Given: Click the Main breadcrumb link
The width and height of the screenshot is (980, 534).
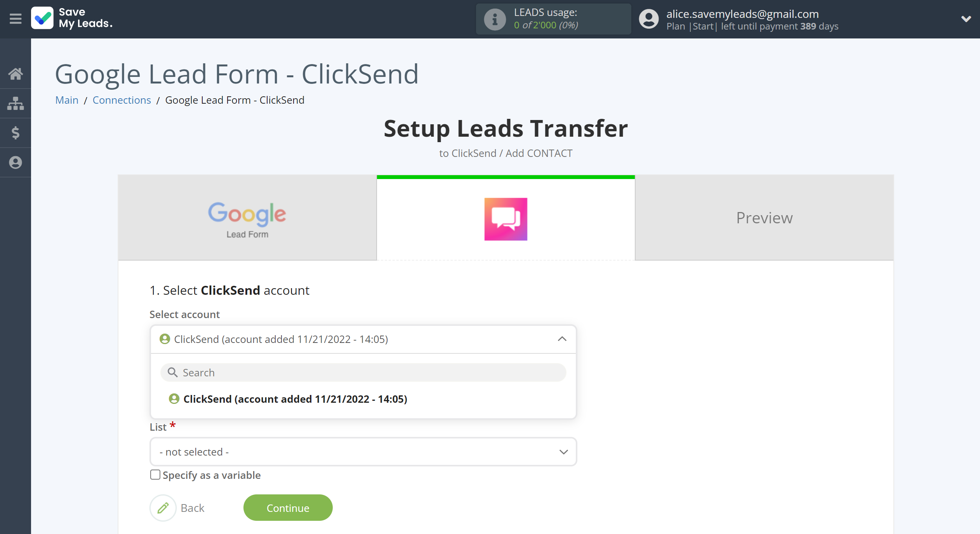Looking at the screenshot, I should point(66,99).
